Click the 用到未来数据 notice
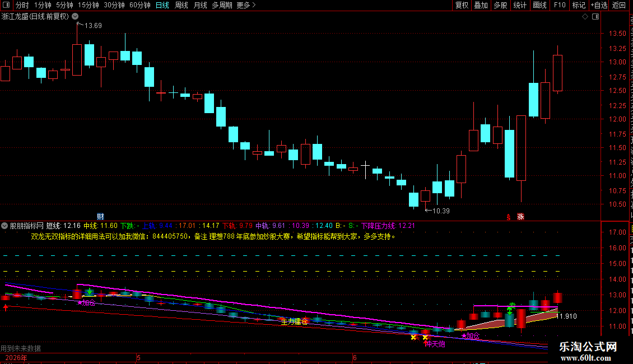The image size is (633, 364). click(21, 348)
